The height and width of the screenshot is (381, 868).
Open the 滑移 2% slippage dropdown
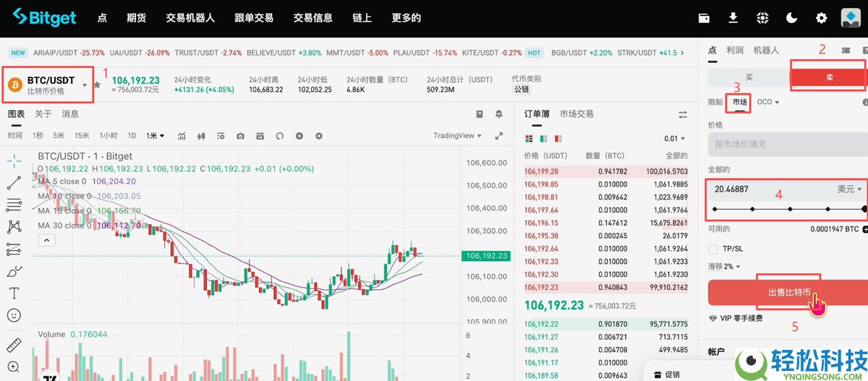pos(725,267)
